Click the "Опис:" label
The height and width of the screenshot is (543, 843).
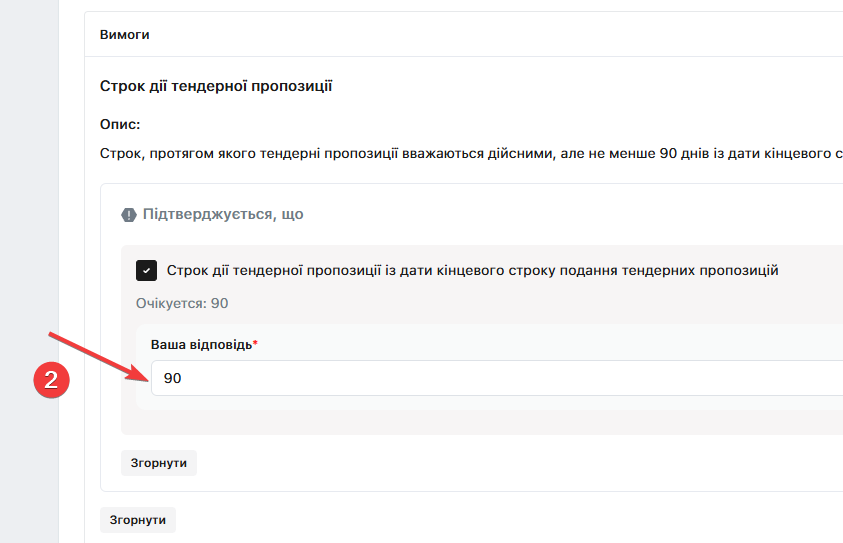coord(120,125)
